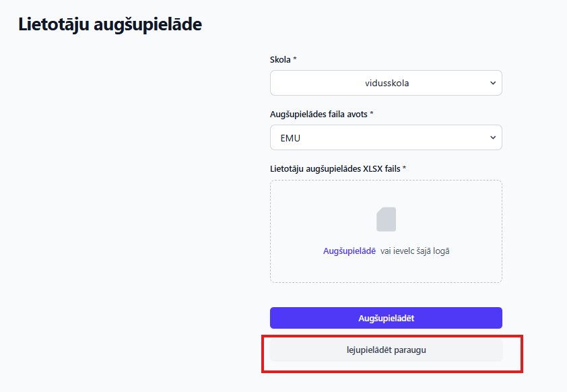This screenshot has width=567, height=392.
Task: Click the Lietotāju augšupielāde page heading
Action: pyautogui.click(x=110, y=25)
